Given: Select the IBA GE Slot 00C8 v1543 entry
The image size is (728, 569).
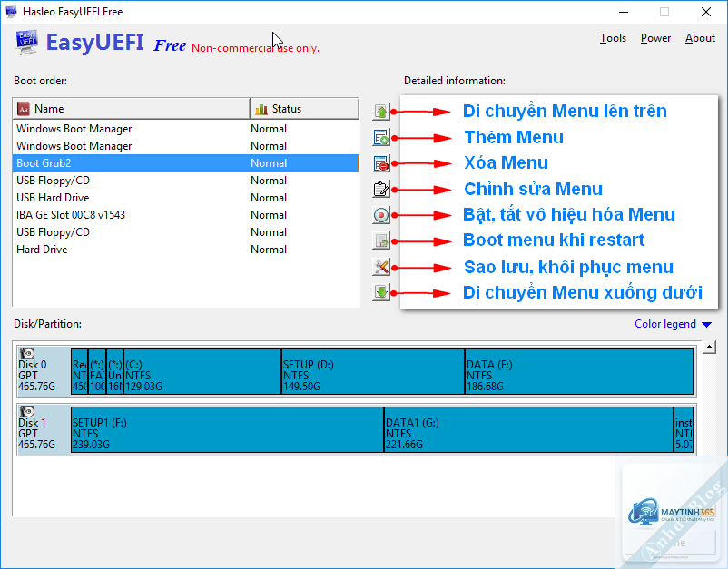Looking at the screenshot, I should click(186, 214).
